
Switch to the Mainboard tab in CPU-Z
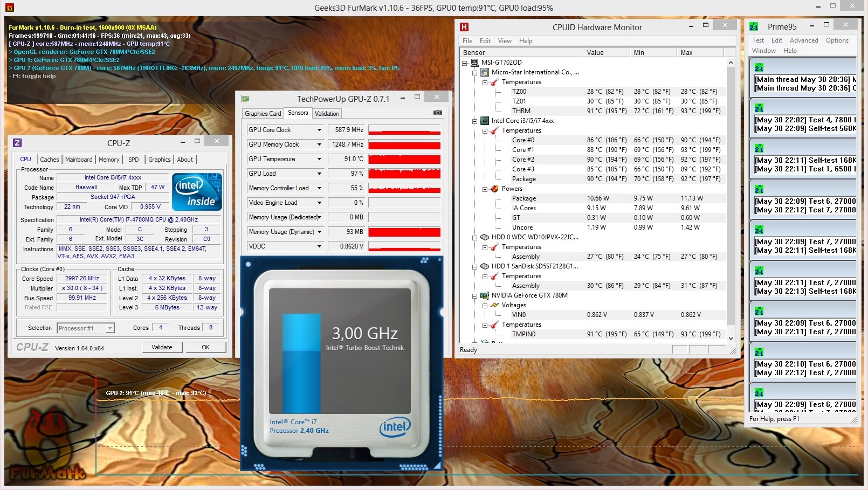tap(79, 160)
